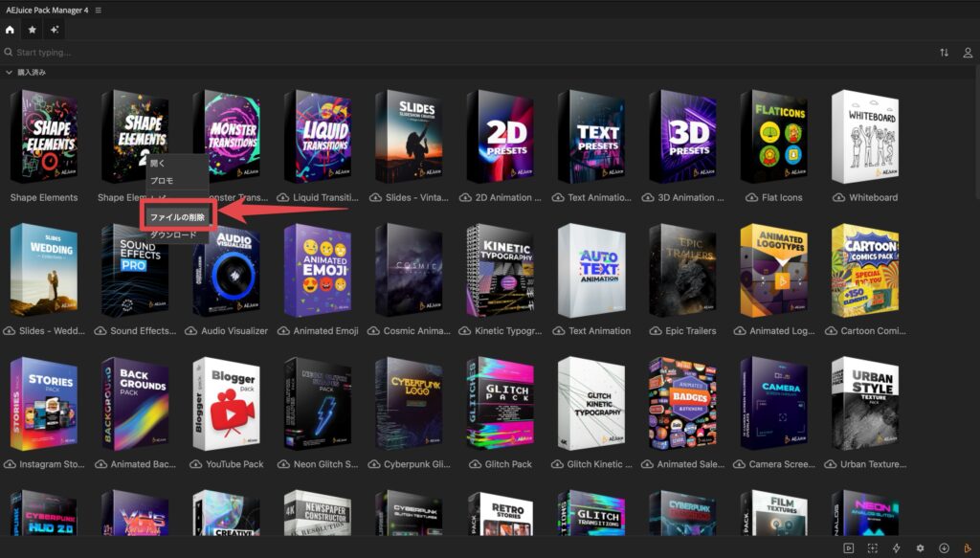Image resolution: width=980 pixels, height=558 pixels.
Task: Open the sparkle AI tab
Action: pos(56,30)
